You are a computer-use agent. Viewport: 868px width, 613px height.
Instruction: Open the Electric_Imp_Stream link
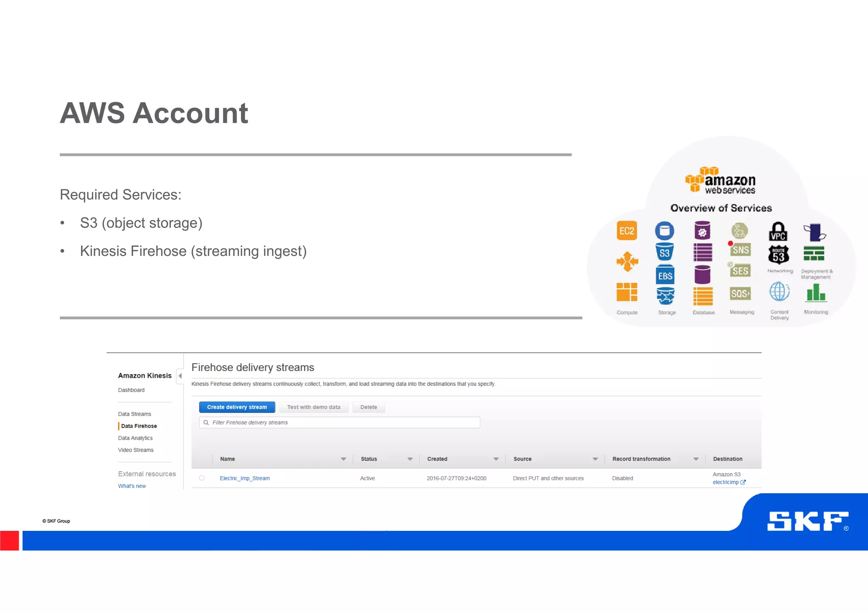pyautogui.click(x=245, y=478)
